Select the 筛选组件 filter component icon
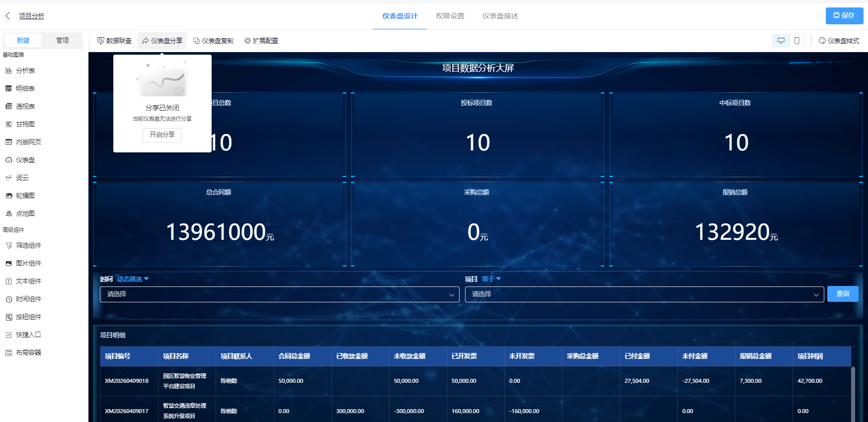 click(8, 245)
